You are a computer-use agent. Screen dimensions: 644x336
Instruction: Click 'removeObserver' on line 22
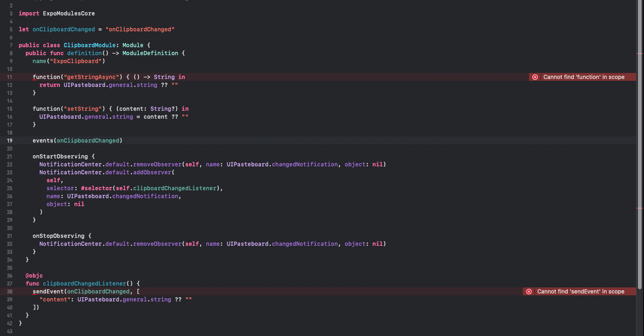(157, 164)
